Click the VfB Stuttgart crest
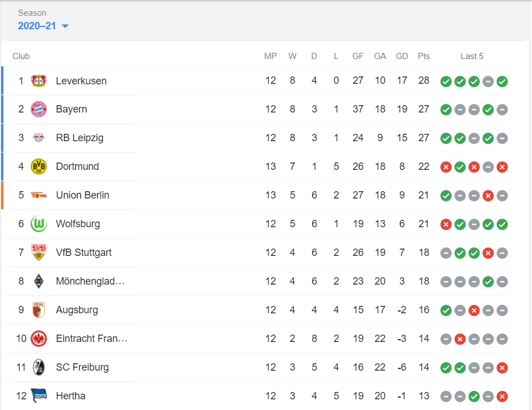This screenshot has width=532, height=410. [x=39, y=253]
